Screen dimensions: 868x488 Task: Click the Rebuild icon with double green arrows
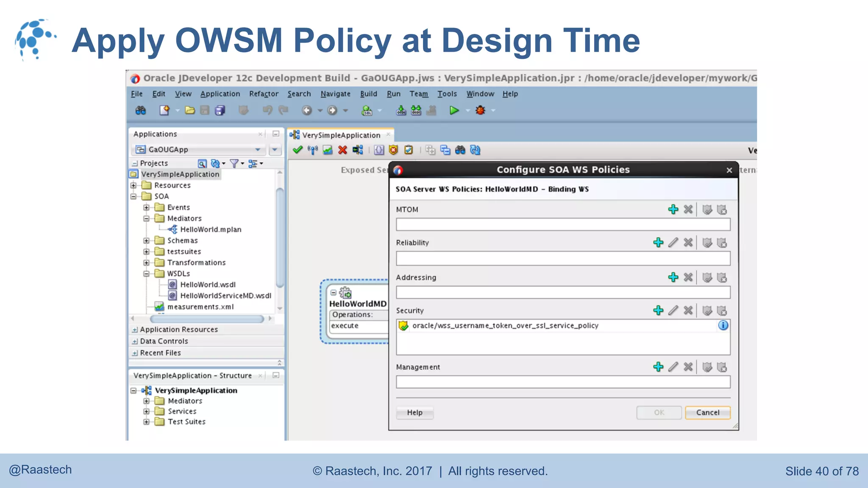[416, 111]
